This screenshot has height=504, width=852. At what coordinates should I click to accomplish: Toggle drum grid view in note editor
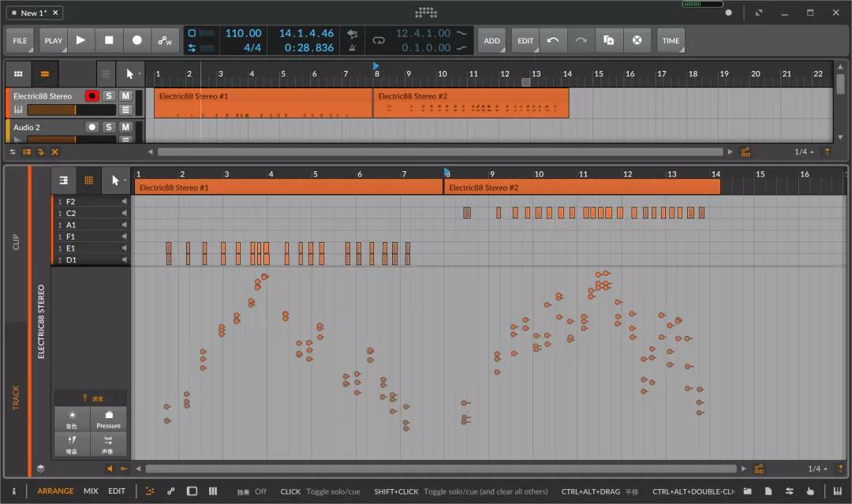tap(88, 181)
